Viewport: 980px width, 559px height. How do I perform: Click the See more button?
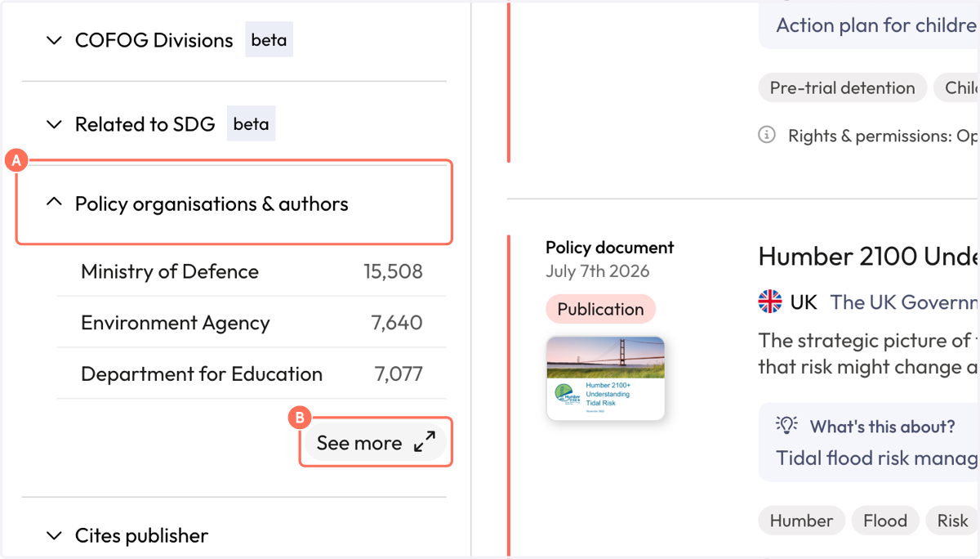pos(376,442)
